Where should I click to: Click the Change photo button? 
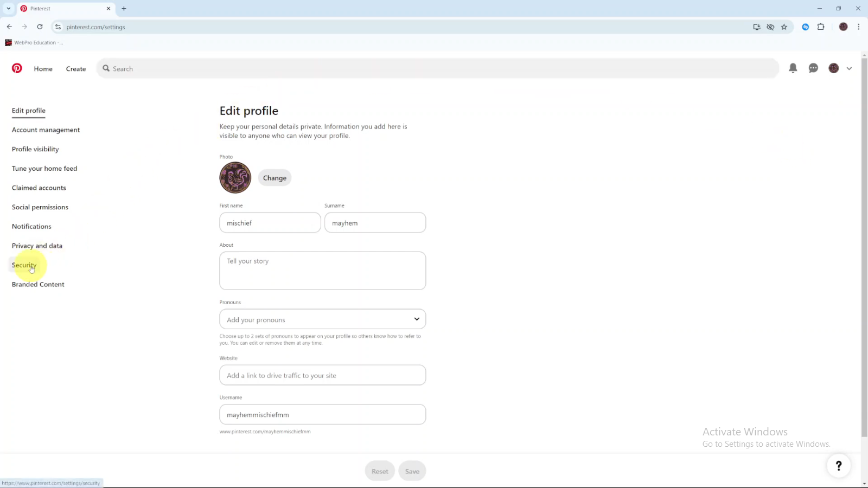point(275,178)
